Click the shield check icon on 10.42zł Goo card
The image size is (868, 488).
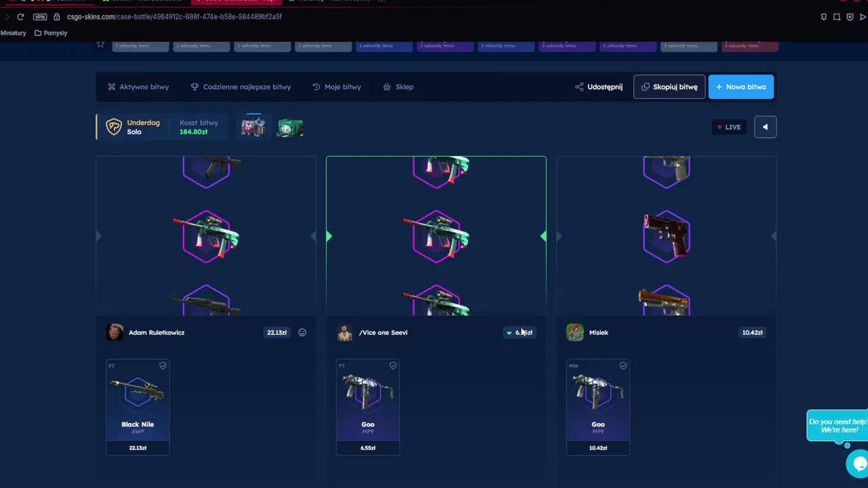[x=623, y=366]
